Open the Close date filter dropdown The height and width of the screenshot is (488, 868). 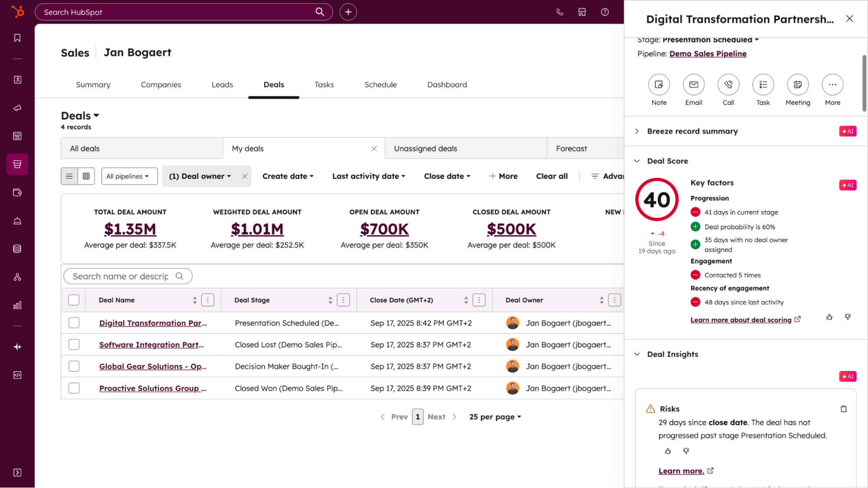[x=447, y=176]
